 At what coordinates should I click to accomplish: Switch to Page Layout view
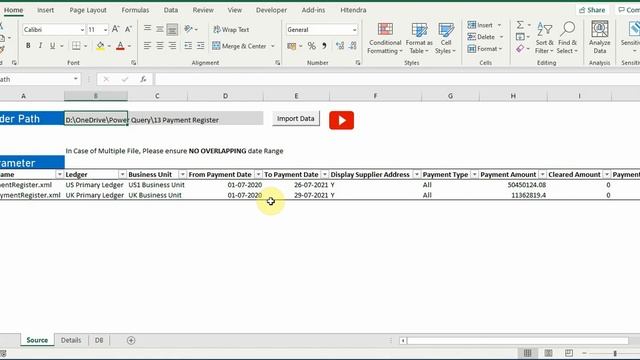tap(548, 353)
